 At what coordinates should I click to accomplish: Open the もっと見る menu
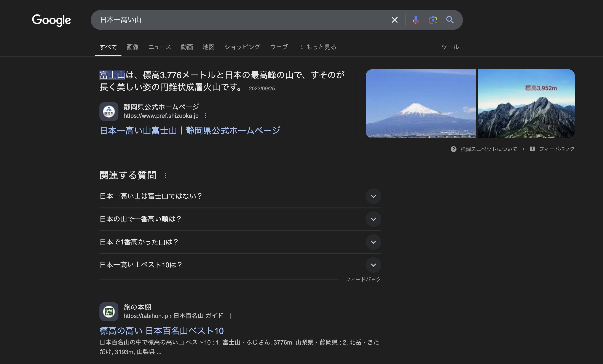[318, 47]
